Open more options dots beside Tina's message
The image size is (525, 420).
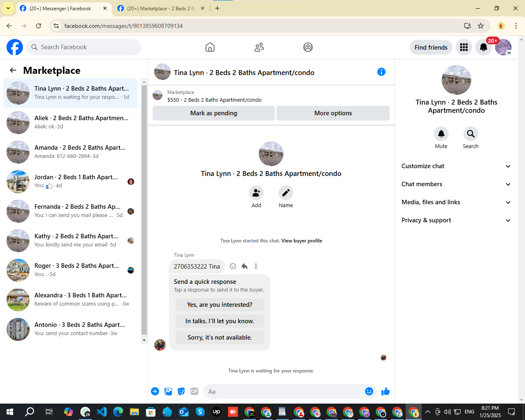[x=256, y=266]
